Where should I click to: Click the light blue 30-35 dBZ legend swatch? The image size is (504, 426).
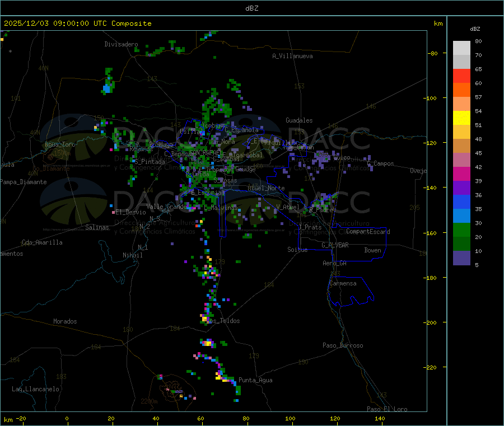tap(461, 216)
